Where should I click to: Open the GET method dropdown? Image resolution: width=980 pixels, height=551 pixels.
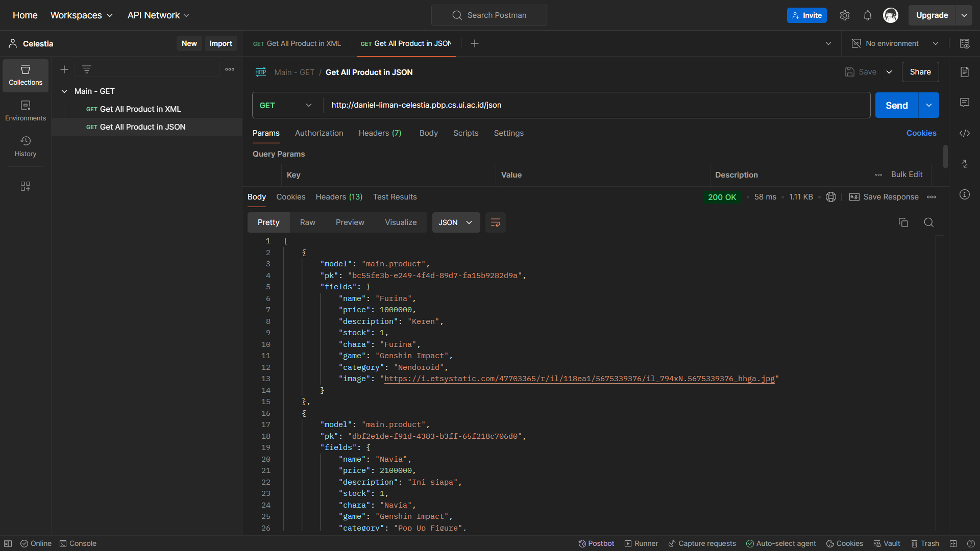click(286, 105)
